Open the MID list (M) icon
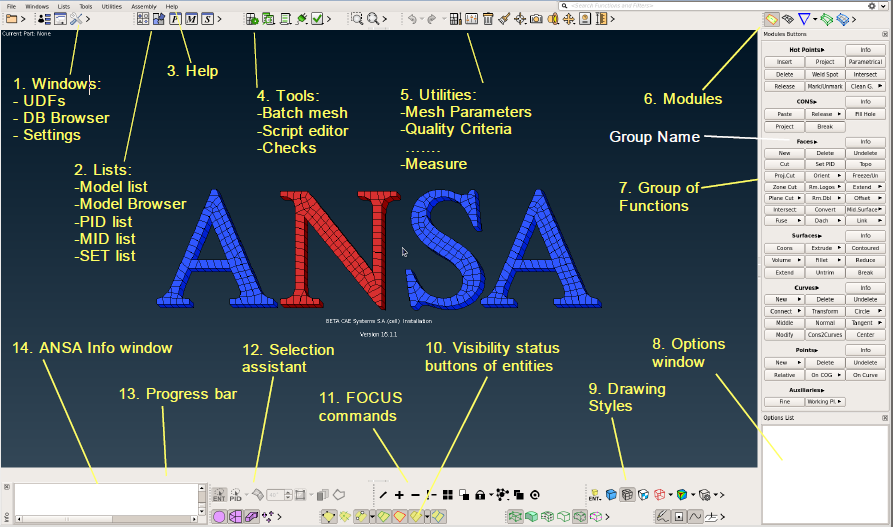 (x=191, y=19)
